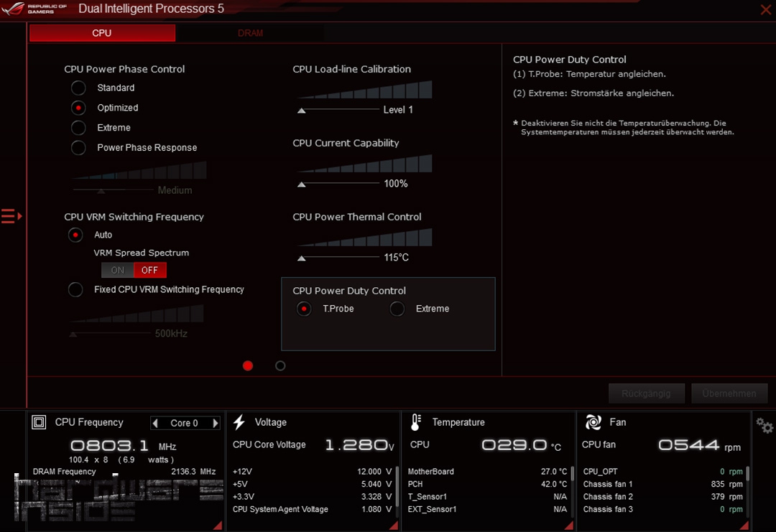The height and width of the screenshot is (532, 776).
Task: Click the Level 1 load-line value
Action: (398, 110)
